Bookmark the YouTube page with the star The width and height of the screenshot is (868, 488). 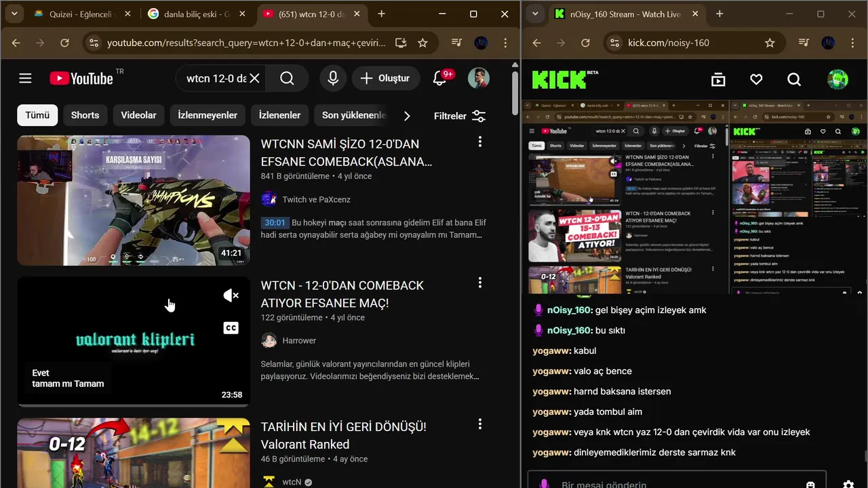(422, 43)
